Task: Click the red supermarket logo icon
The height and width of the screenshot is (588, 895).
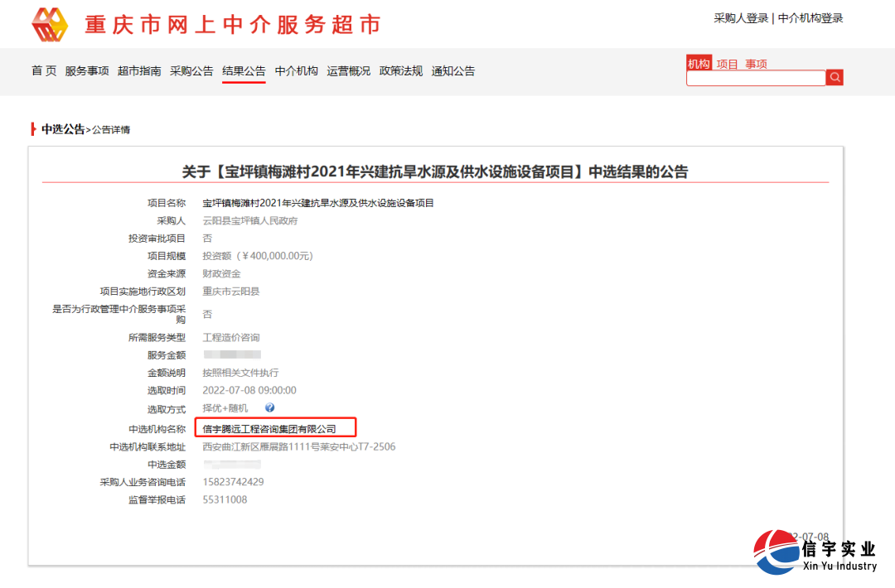Action: (x=50, y=23)
